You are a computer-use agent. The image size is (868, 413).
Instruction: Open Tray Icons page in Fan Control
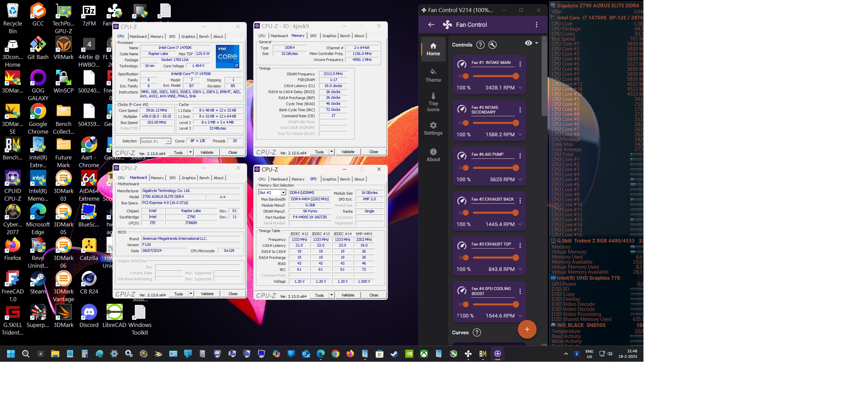pyautogui.click(x=433, y=102)
